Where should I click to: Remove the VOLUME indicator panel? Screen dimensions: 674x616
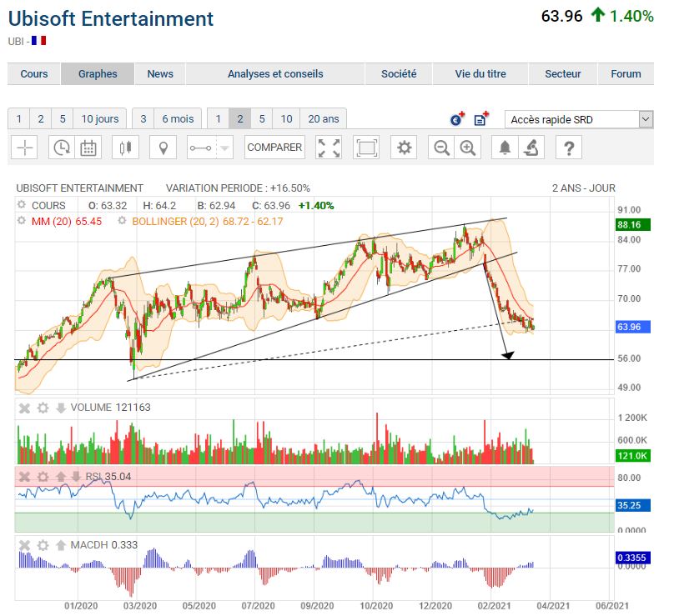[24, 408]
